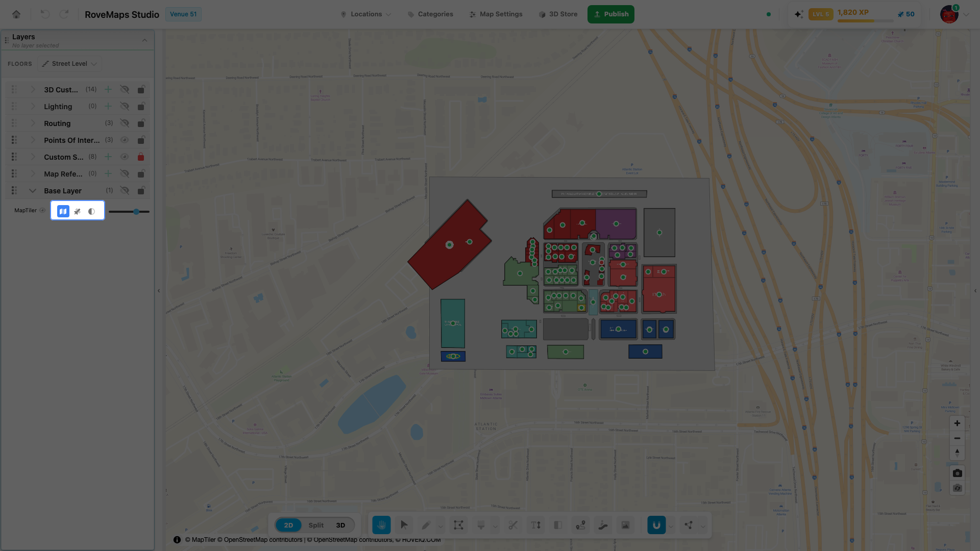Screen dimensions: 980x551
Task: Choose the text height tool
Action: coord(535,525)
